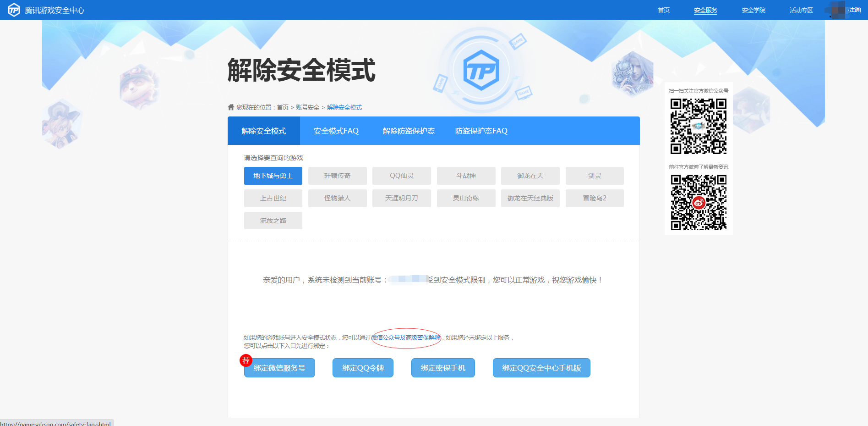Select the game 怪物猎人
The height and width of the screenshot is (426, 868).
(338, 198)
